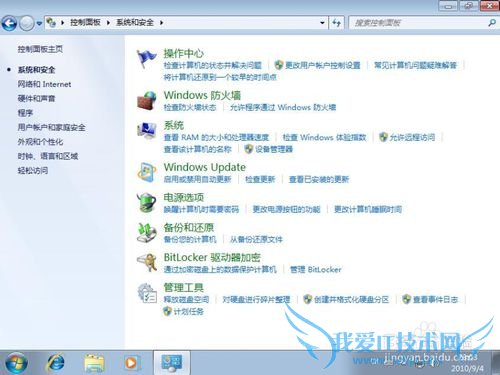Go to 控制面板主页 in sidebar

pos(40,49)
